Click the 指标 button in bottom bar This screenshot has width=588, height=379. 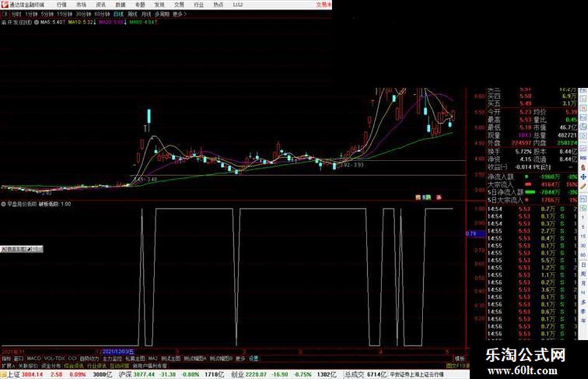[x=6, y=358]
